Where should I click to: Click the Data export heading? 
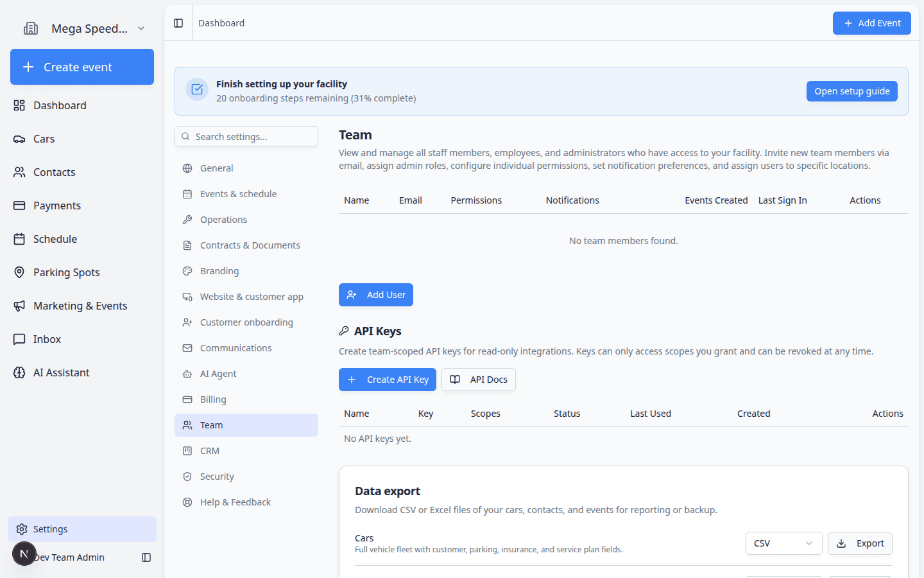388,491
